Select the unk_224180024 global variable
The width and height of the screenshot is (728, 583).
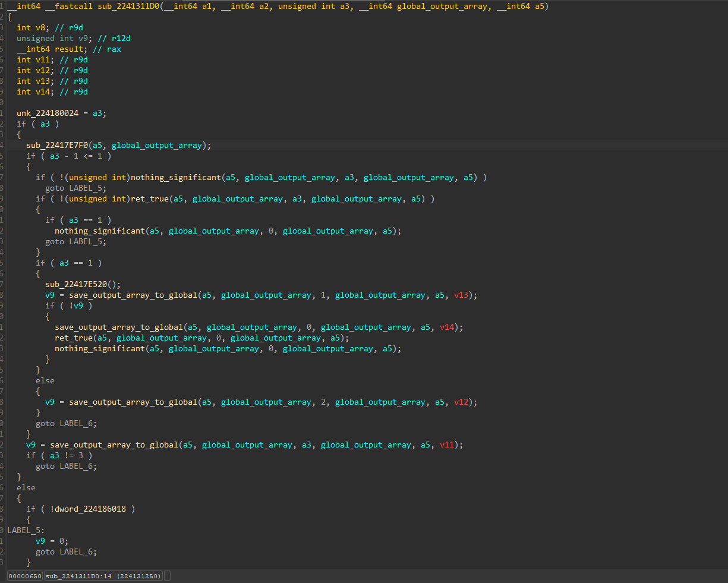coord(48,113)
